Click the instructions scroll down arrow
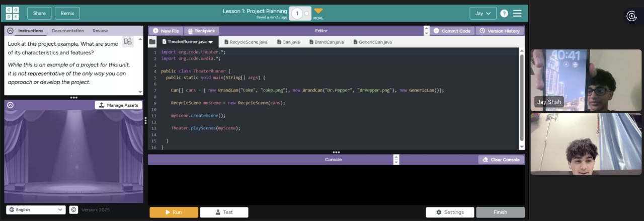Viewport: 644px width, 221px height. [x=140, y=92]
